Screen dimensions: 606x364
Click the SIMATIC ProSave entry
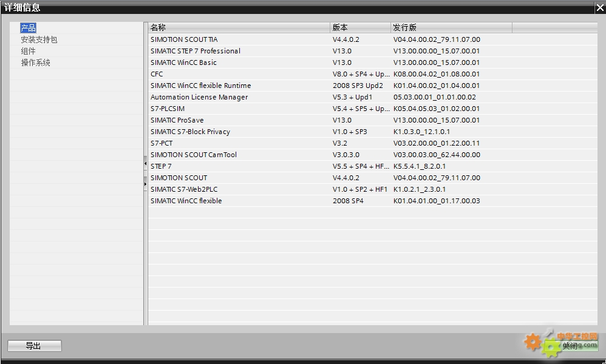pos(177,120)
